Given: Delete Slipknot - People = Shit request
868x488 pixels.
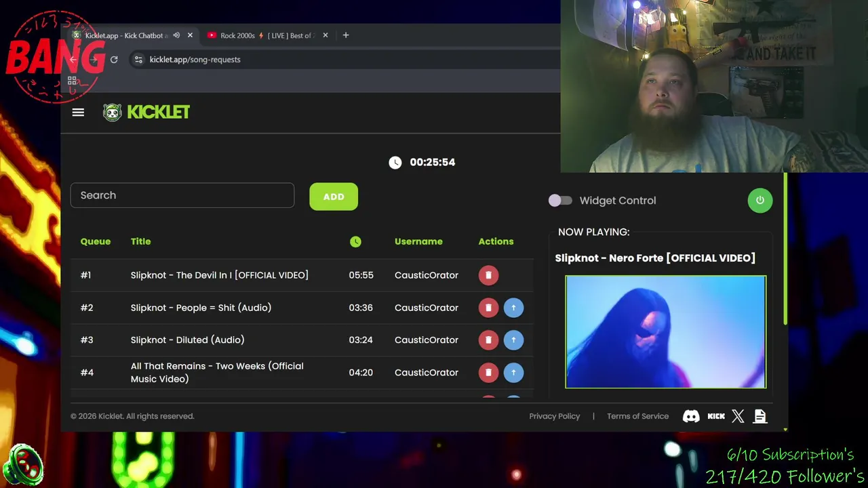Looking at the screenshot, I should tap(488, 308).
